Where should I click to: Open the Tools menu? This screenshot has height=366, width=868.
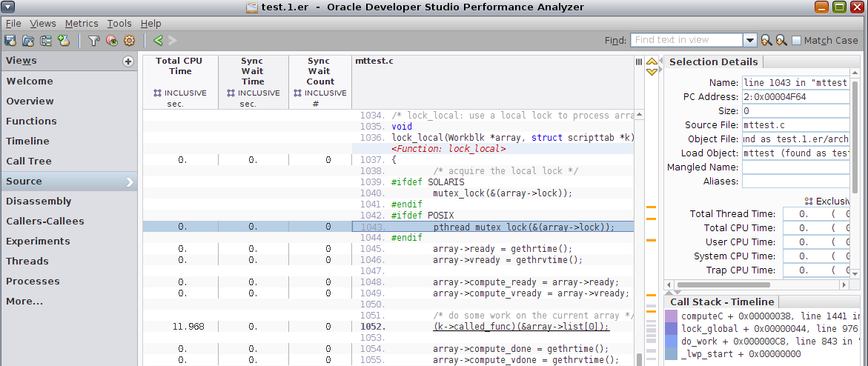[119, 23]
